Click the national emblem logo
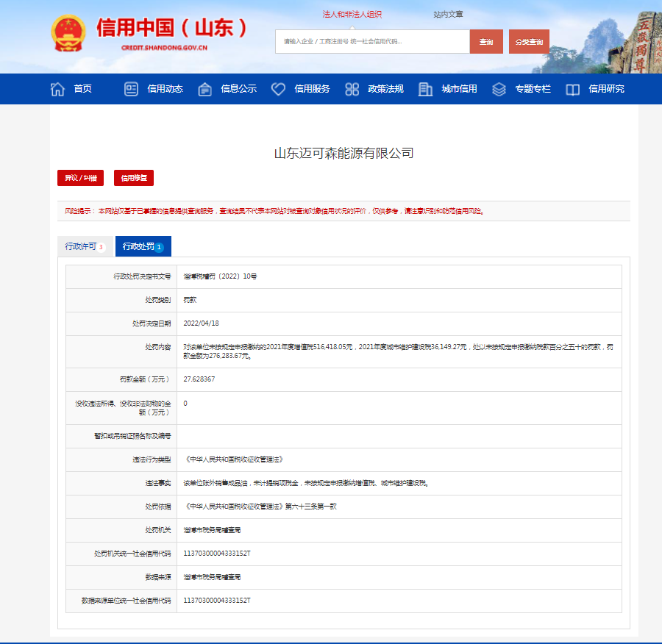This screenshot has height=644, width=662. pyautogui.click(x=68, y=33)
